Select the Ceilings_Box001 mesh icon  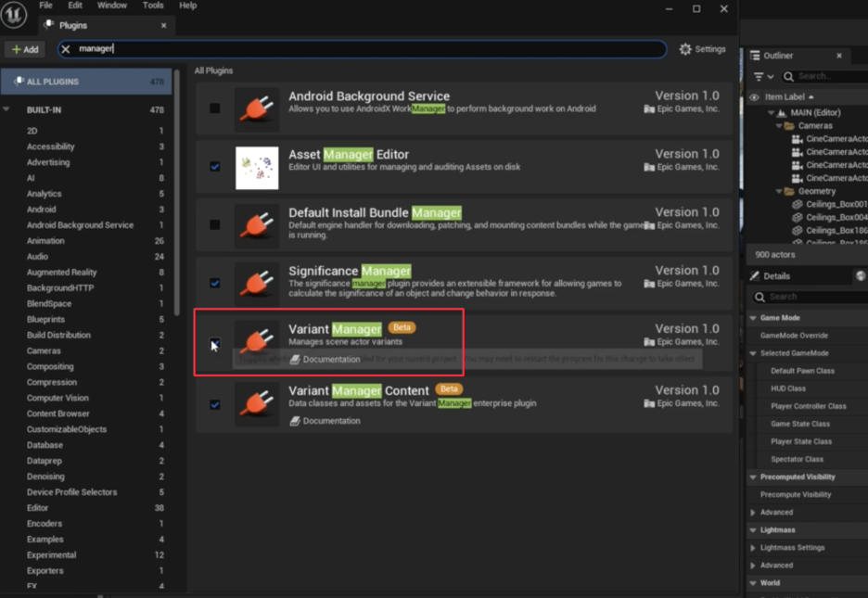(x=798, y=204)
